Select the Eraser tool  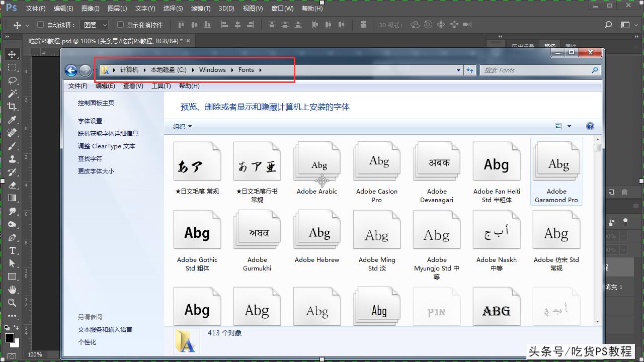[12, 185]
